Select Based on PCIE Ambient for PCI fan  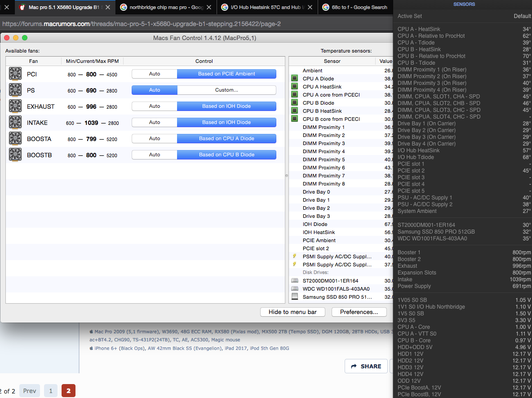click(x=226, y=74)
